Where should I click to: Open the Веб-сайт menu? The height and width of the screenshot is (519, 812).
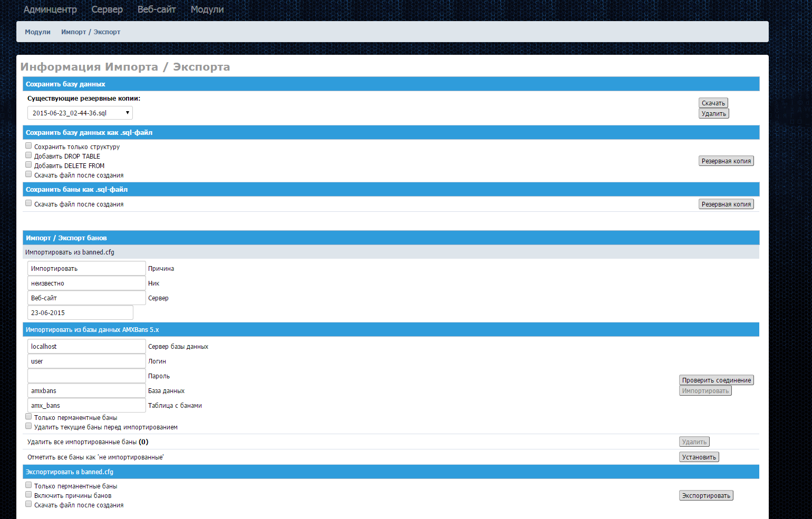[157, 9]
